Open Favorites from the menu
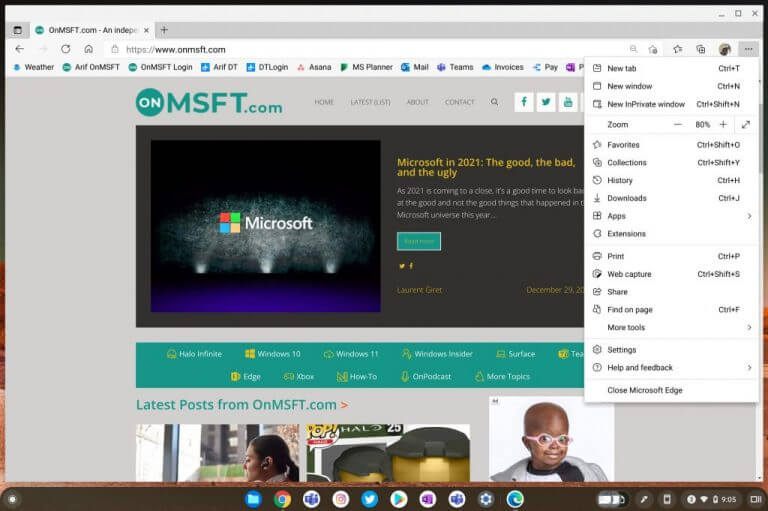 click(672, 145)
